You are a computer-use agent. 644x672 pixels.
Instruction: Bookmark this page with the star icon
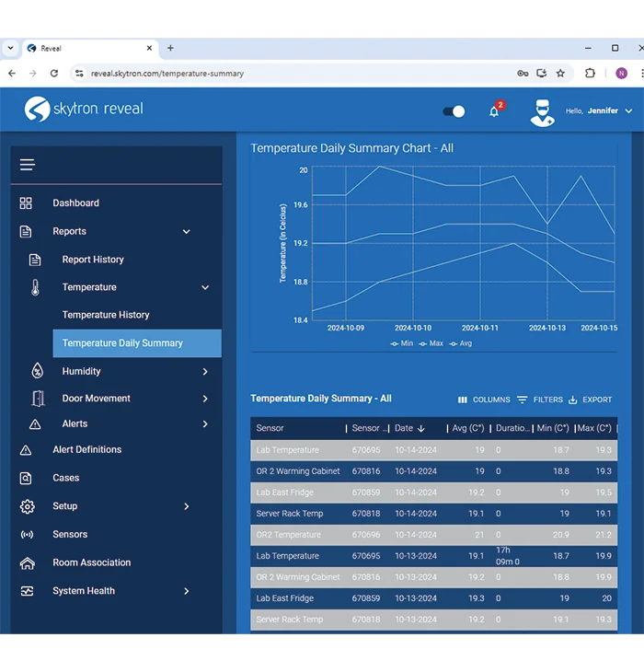coord(560,73)
